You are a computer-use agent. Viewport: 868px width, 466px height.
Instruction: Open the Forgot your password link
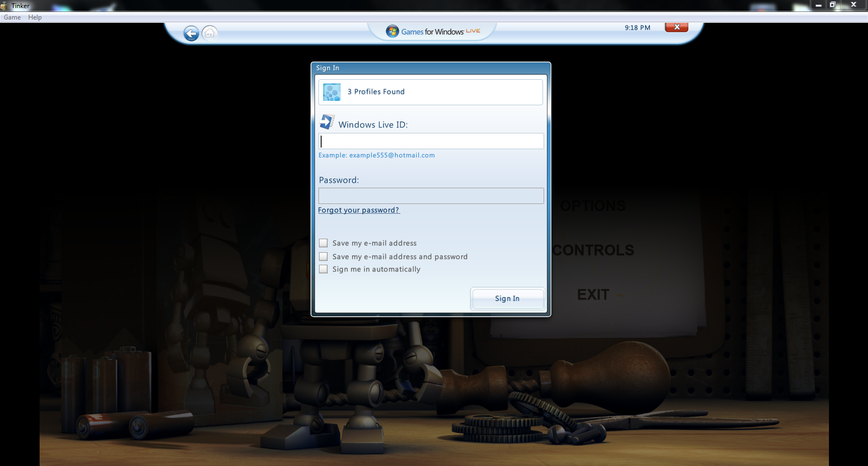pos(359,210)
